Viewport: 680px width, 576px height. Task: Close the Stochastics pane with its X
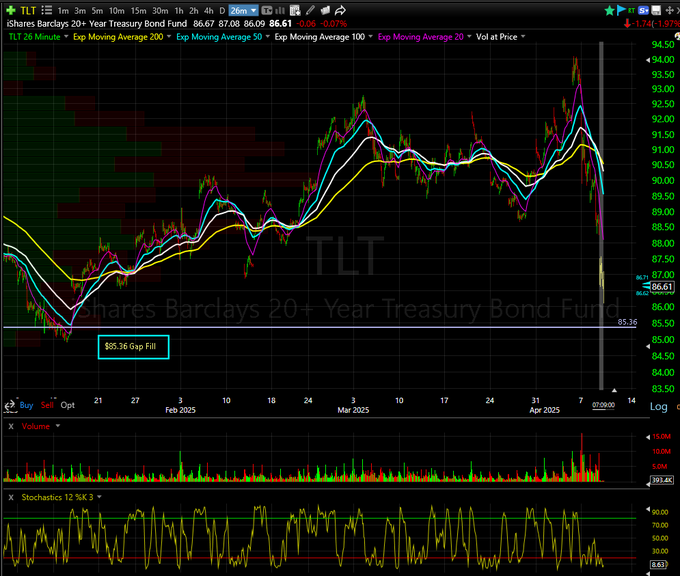pos(10,497)
